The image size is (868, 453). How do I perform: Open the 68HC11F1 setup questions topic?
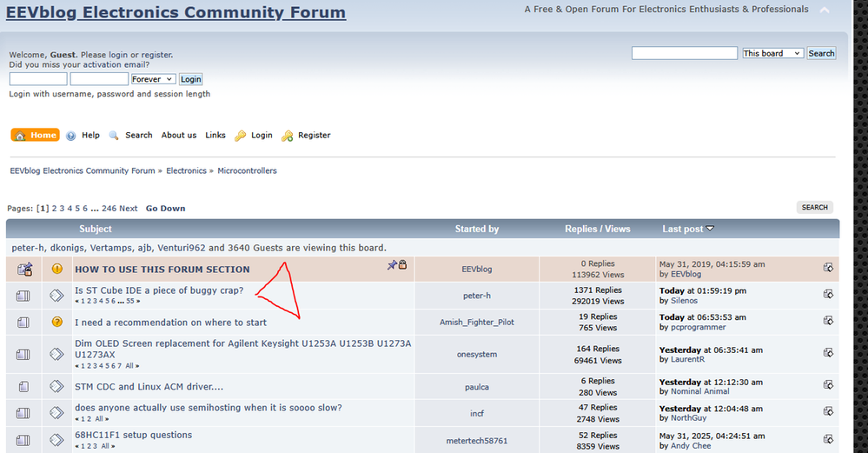[x=134, y=435]
